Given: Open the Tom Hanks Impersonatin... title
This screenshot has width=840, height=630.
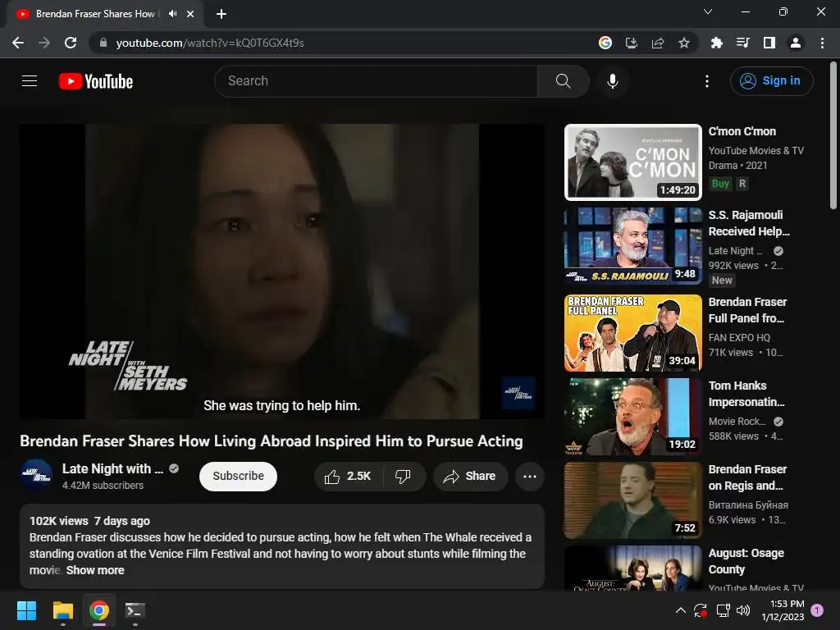Looking at the screenshot, I should click(x=746, y=394).
